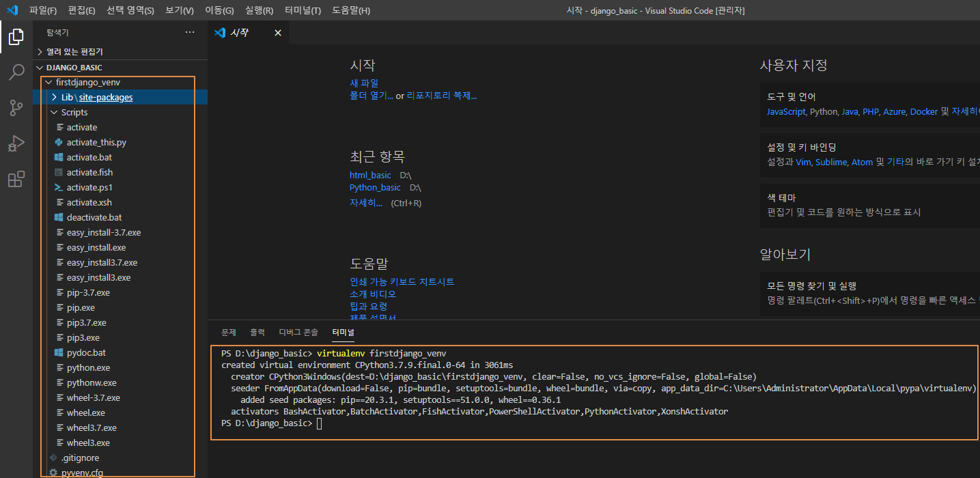Viewport: 980px width, 478px height.
Task: Open recent project html_basic
Action: [x=370, y=175]
